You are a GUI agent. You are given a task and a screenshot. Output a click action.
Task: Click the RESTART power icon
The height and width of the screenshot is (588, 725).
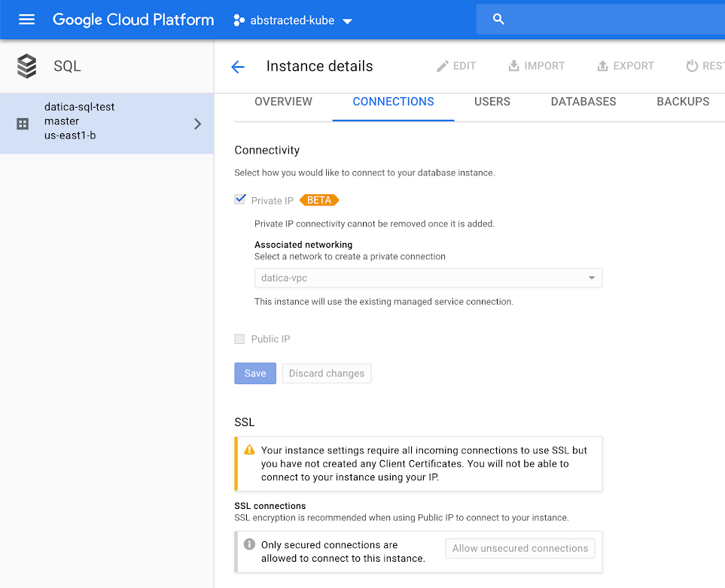pyautogui.click(x=692, y=66)
